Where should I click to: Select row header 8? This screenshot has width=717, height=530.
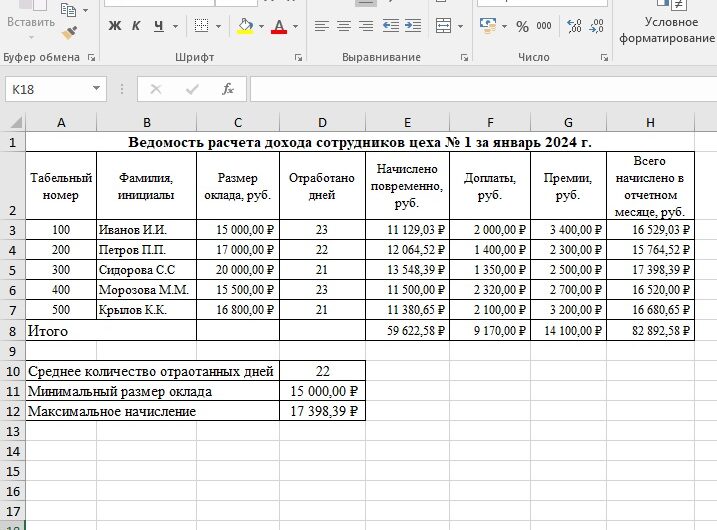[12, 331]
